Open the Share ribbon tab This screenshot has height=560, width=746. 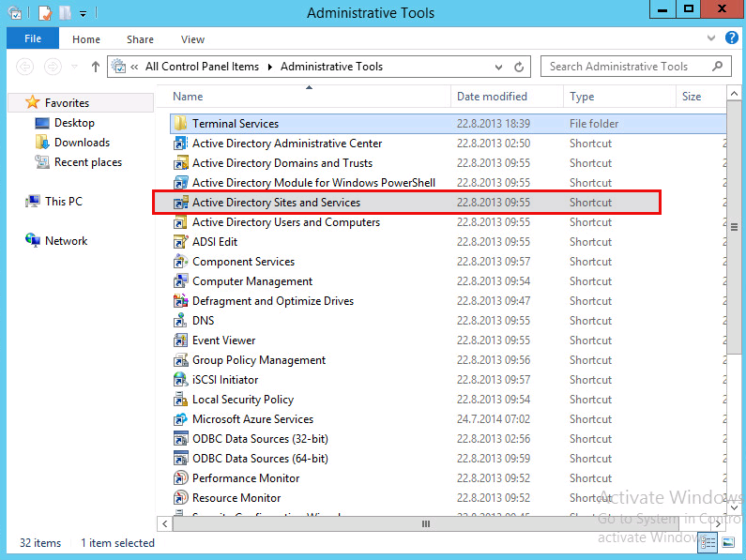click(x=140, y=39)
